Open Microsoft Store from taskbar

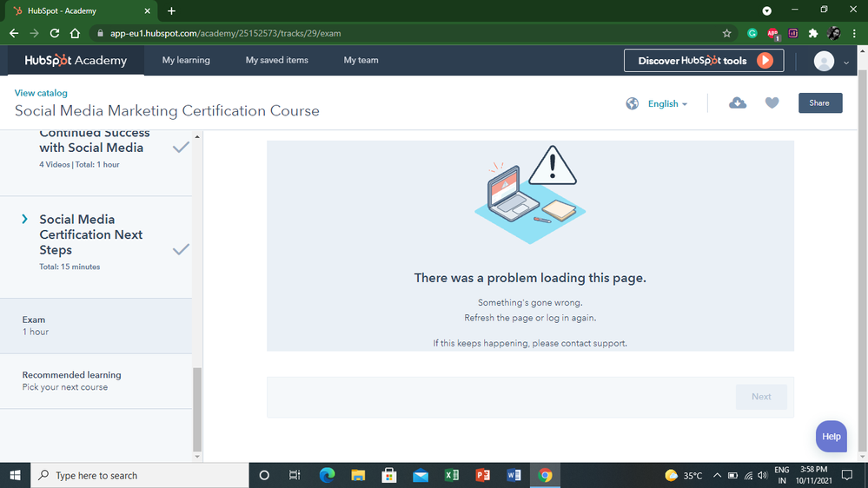tap(389, 475)
